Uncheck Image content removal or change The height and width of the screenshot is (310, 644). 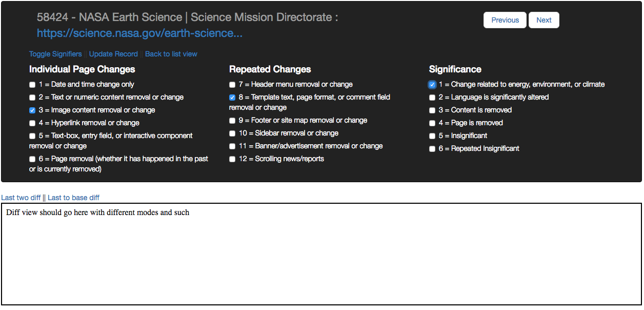pos(32,110)
